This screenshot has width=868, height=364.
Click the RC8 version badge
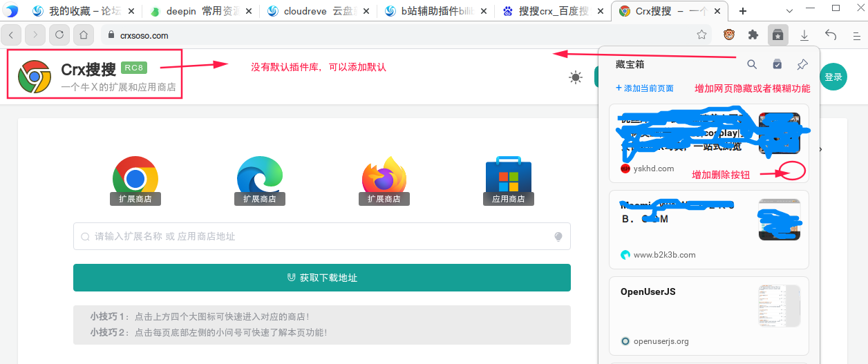point(134,68)
